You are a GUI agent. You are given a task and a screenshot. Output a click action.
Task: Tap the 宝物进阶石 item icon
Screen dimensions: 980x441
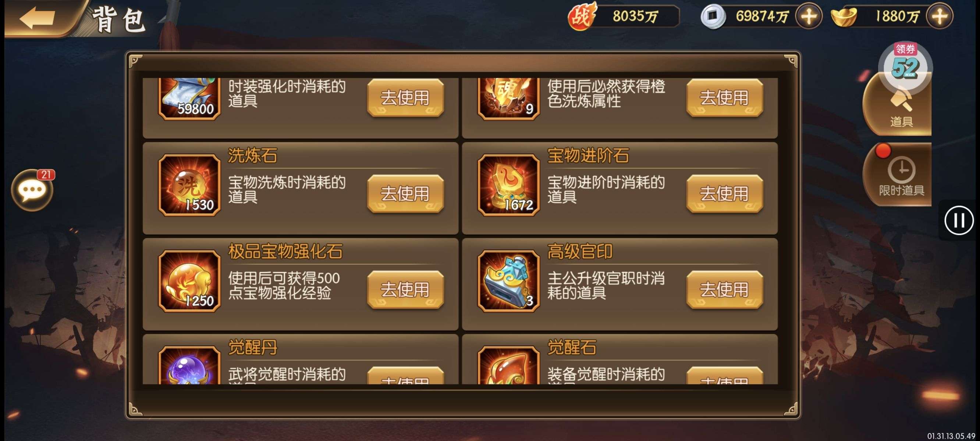click(509, 185)
